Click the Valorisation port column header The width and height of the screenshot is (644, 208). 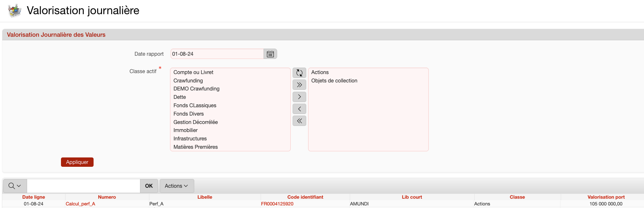pyautogui.click(x=606, y=197)
